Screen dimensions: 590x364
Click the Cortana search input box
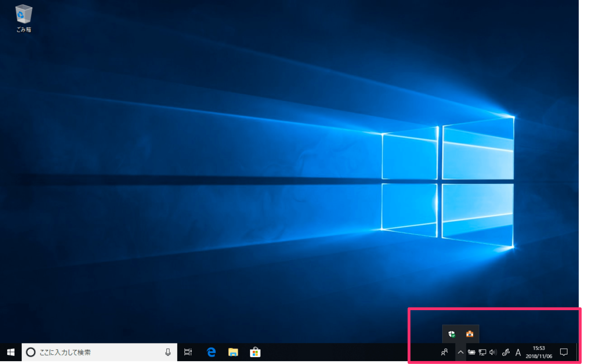point(96,352)
